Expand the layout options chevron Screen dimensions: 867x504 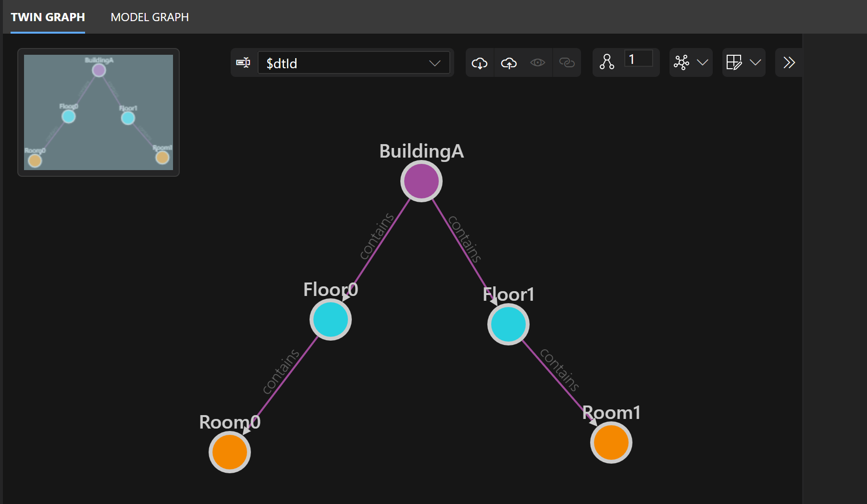pyautogui.click(x=703, y=62)
